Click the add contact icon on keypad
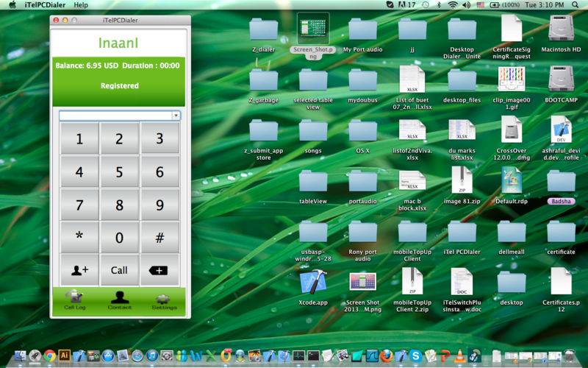The width and height of the screenshot is (588, 368). [79, 270]
